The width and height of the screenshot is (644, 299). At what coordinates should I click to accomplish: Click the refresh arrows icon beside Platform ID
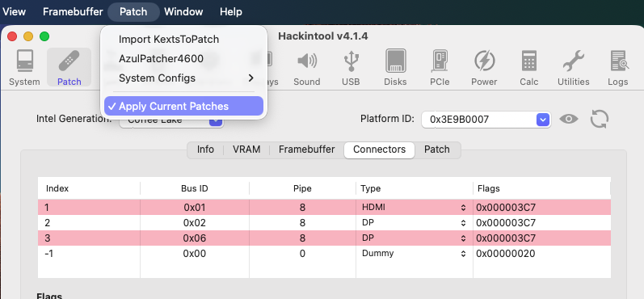[x=600, y=120]
